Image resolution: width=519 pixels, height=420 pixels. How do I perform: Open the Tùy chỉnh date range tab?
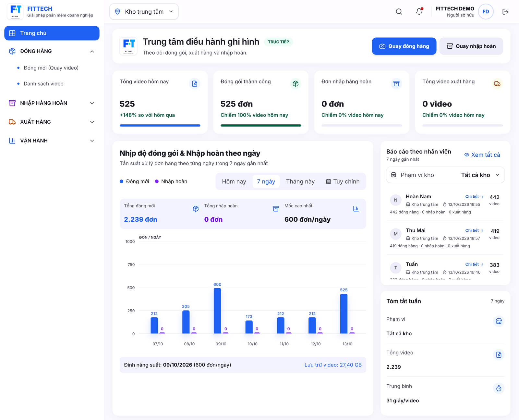[x=343, y=181]
